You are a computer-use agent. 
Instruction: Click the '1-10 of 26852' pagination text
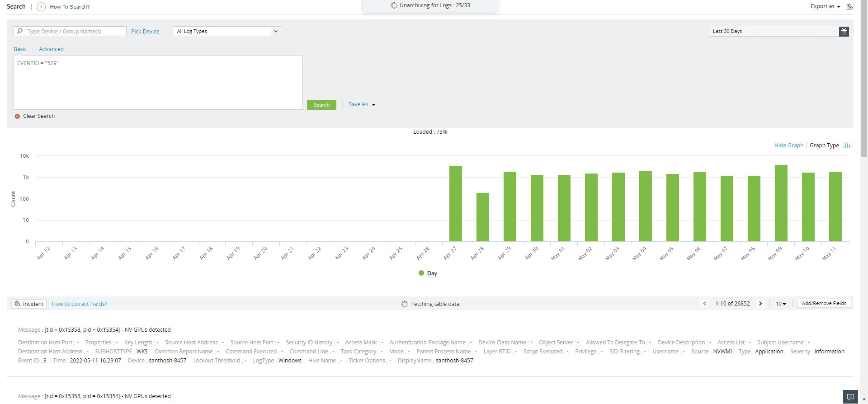point(732,304)
